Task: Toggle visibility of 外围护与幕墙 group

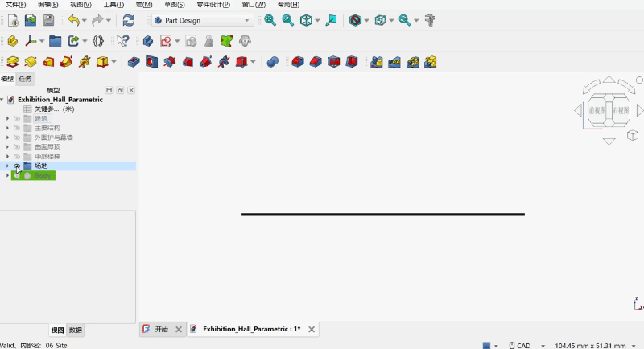Action: coord(17,138)
